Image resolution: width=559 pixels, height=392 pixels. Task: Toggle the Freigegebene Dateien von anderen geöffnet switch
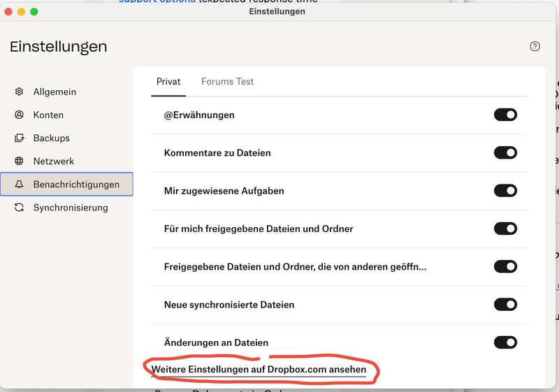pyautogui.click(x=505, y=266)
